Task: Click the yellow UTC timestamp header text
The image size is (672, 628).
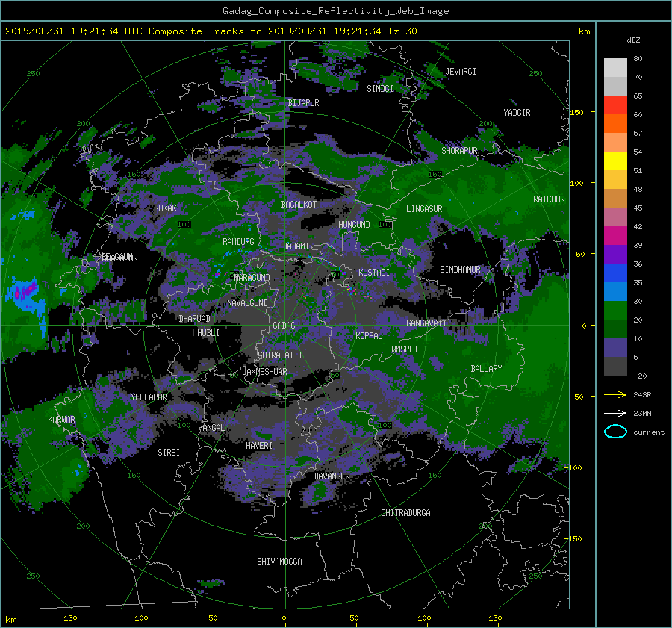Action: [211, 31]
